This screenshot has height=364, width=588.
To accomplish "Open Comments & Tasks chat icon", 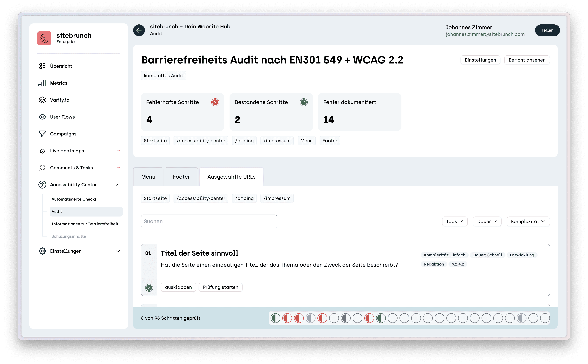I will pos(42,168).
